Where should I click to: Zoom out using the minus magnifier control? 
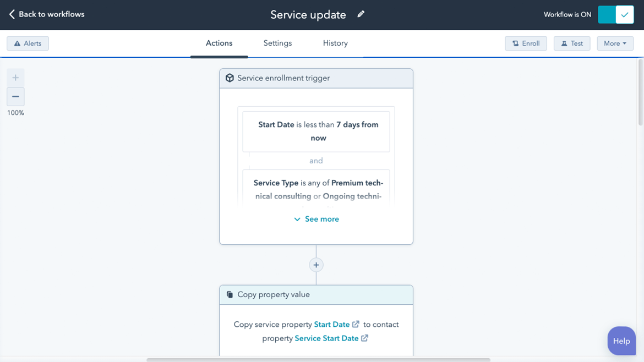click(x=15, y=96)
